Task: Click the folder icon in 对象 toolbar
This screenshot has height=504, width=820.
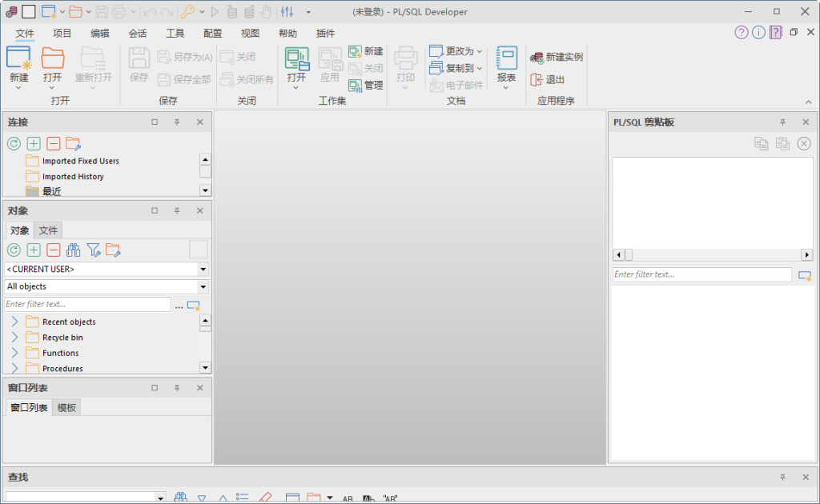Action: pos(113,250)
